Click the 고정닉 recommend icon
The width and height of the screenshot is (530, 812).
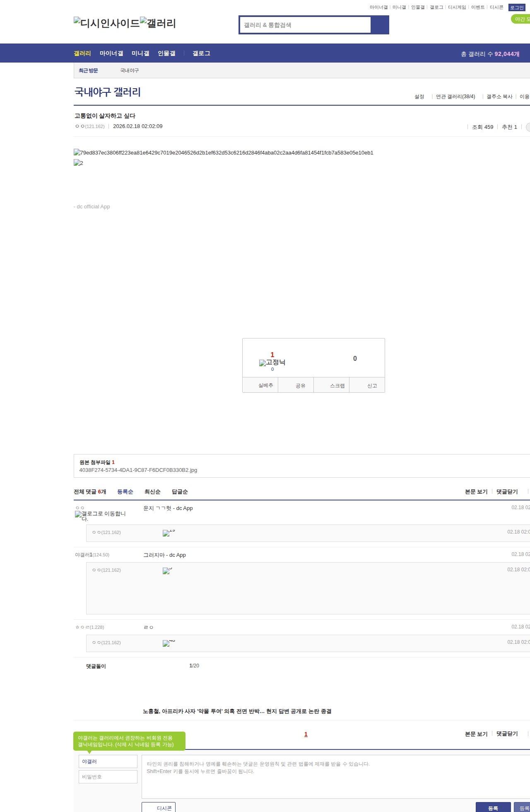(272, 362)
